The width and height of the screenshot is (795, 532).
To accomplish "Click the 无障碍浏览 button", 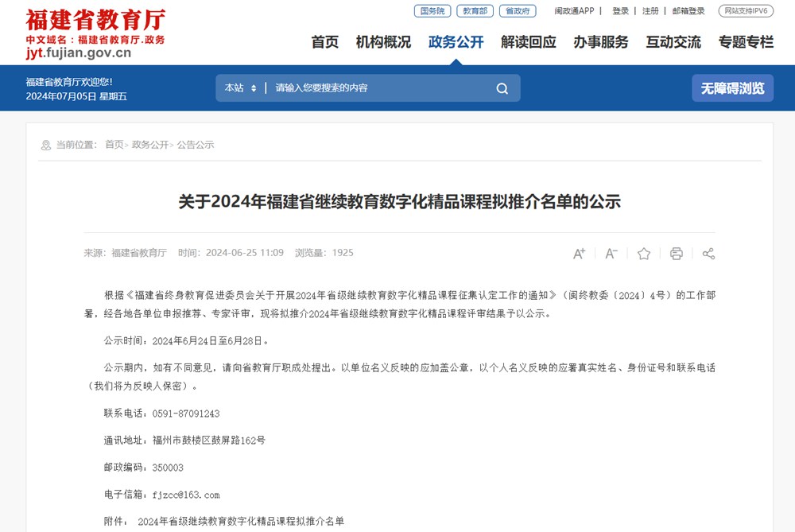I will [x=733, y=88].
